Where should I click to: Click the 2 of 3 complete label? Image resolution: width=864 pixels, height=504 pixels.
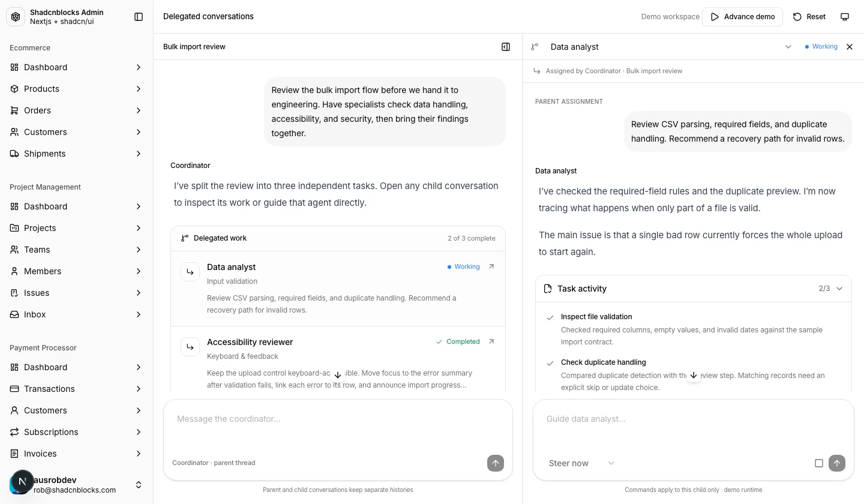(x=472, y=238)
